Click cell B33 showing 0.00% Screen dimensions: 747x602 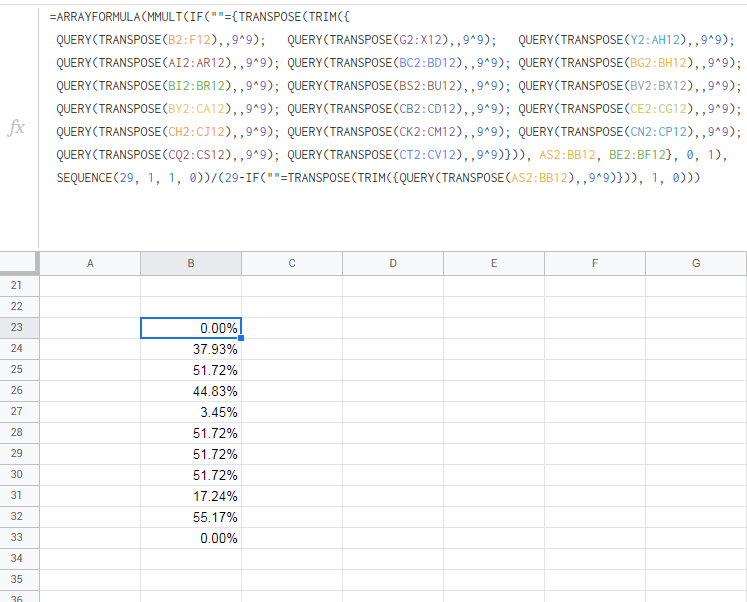click(x=191, y=537)
